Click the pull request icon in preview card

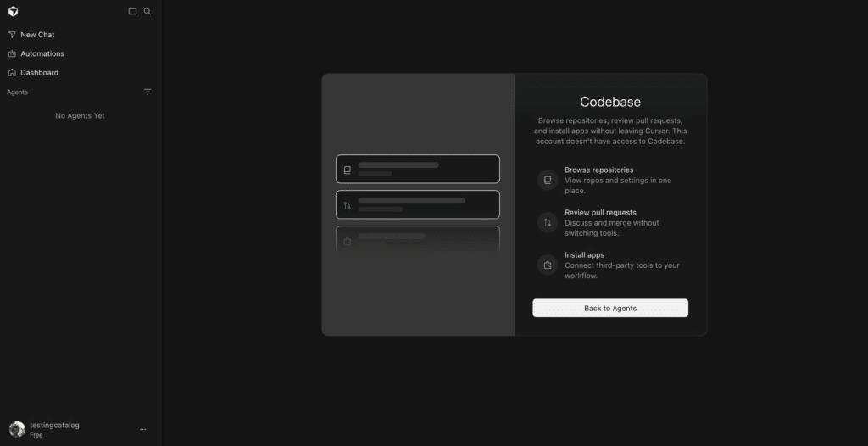click(347, 206)
